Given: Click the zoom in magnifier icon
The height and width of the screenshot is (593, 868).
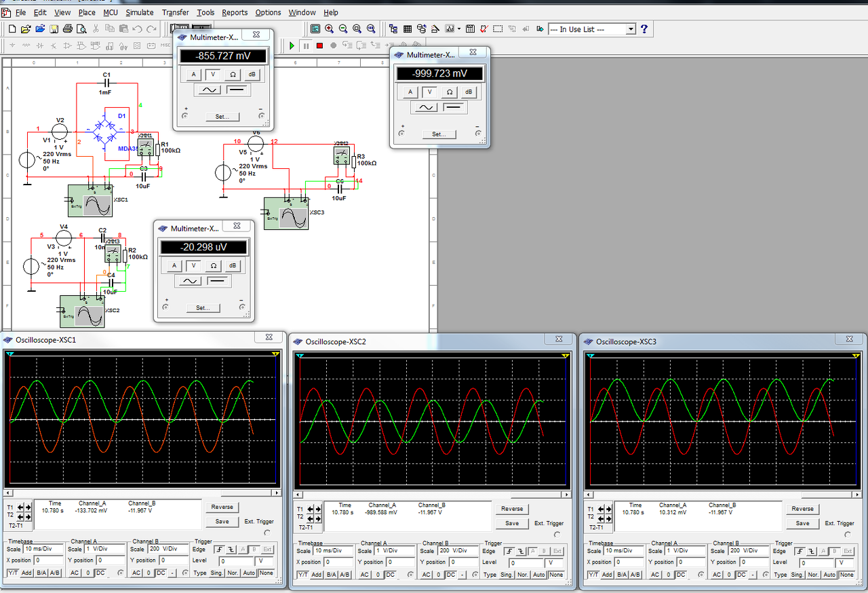Looking at the screenshot, I should point(329,28).
